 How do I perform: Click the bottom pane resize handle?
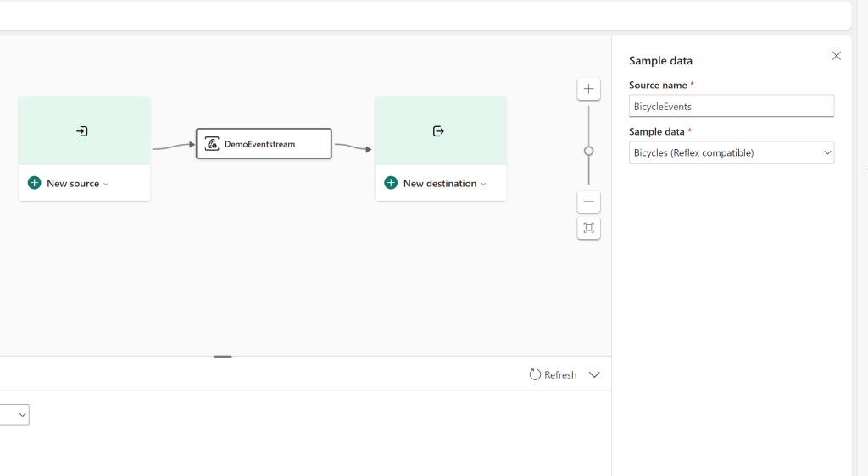pyautogui.click(x=223, y=357)
